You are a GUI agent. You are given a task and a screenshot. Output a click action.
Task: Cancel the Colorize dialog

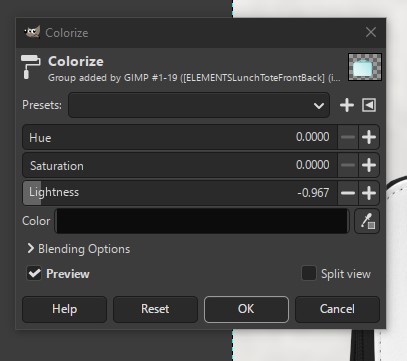pos(337,309)
